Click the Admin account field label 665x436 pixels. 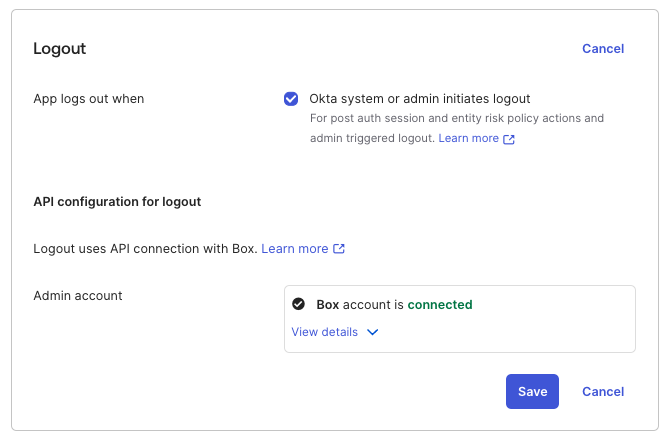[78, 295]
